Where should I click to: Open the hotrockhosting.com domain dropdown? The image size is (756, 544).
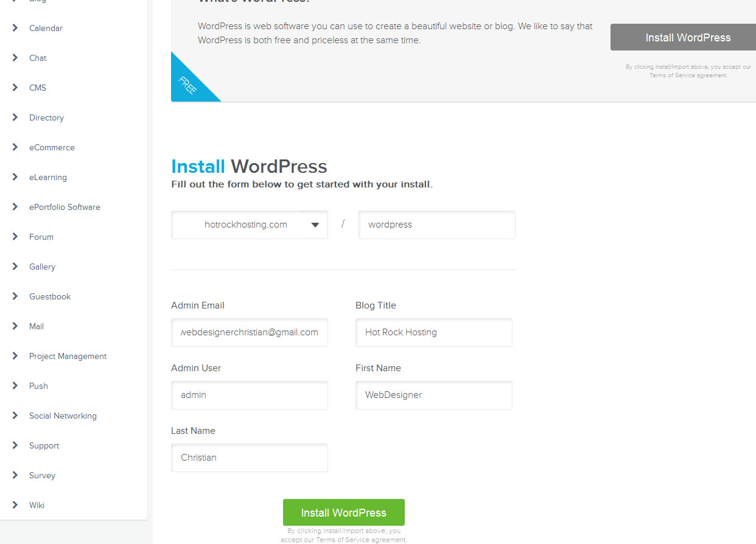tap(250, 225)
